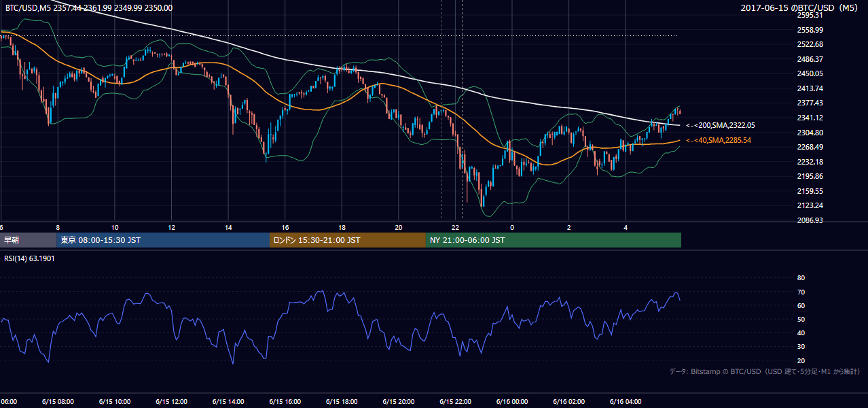Image resolution: width=868 pixels, height=408 pixels.
Task: Click the 6/16 02:00 date label
Action: pos(569,401)
